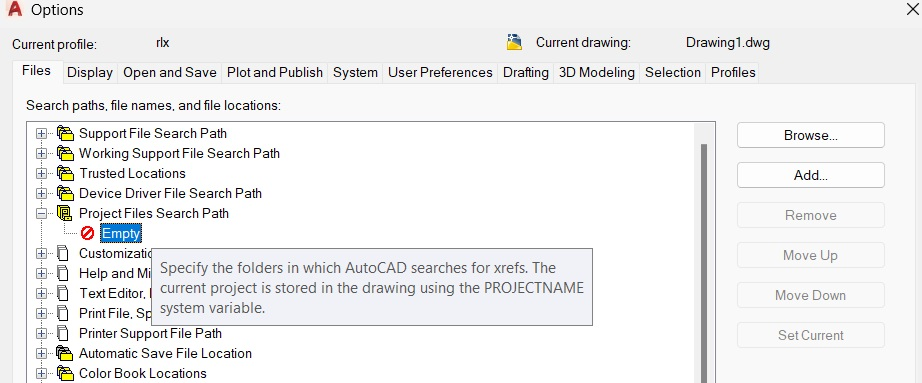922x383 pixels.
Task: Click the Add... button
Action: [810, 175]
